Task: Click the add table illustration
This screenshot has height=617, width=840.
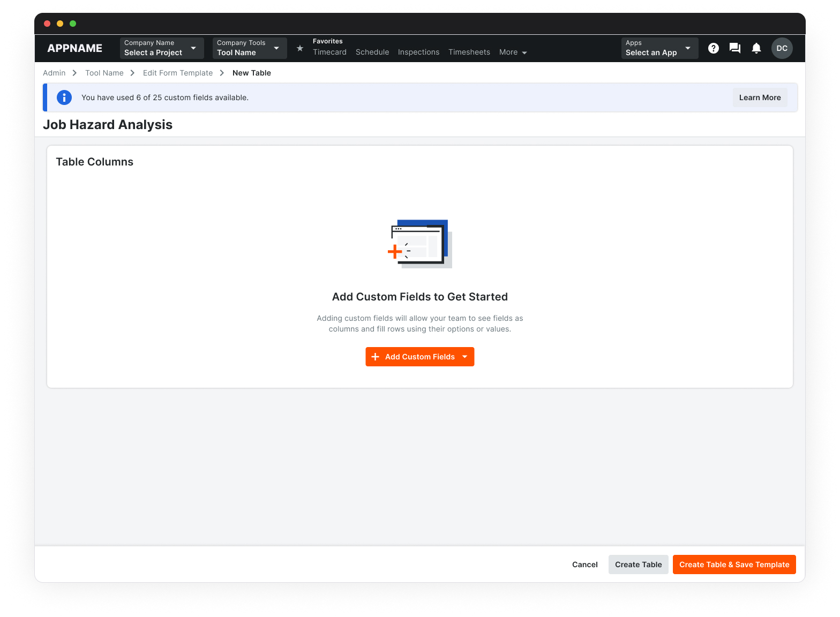Action: tap(420, 244)
